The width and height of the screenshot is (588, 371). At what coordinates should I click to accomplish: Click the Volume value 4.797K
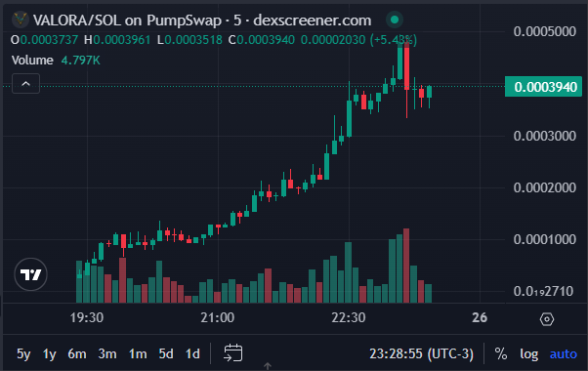point(81,60)
